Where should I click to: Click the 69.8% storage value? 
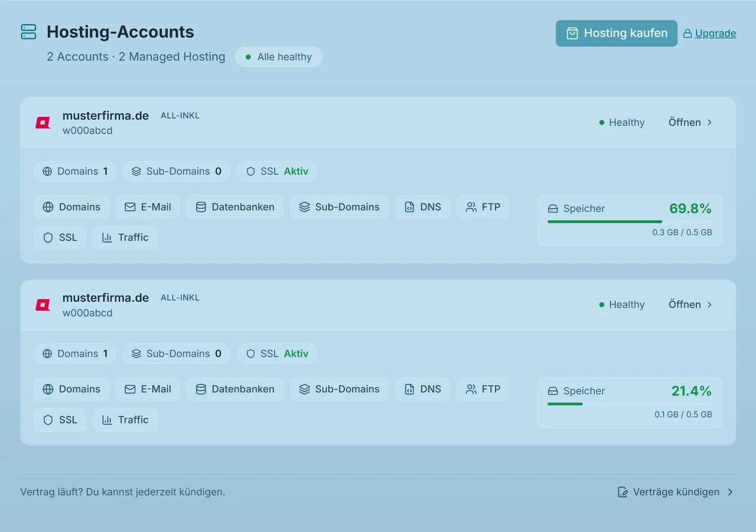coord(690,208)
